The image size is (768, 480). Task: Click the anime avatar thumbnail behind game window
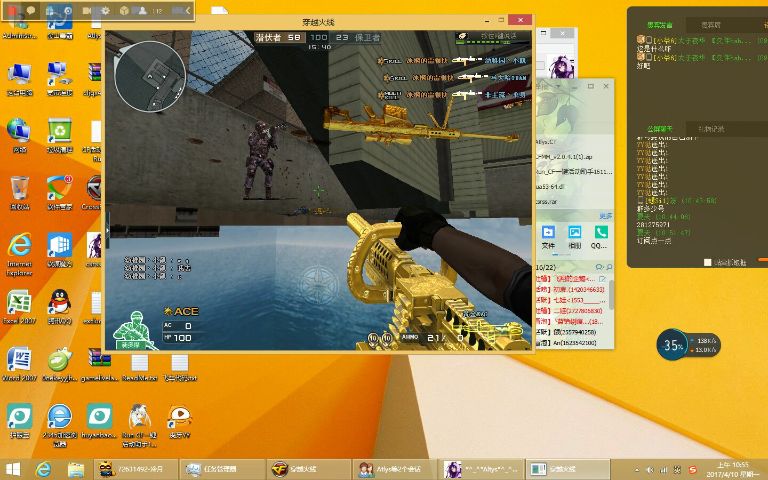(561, 67)
